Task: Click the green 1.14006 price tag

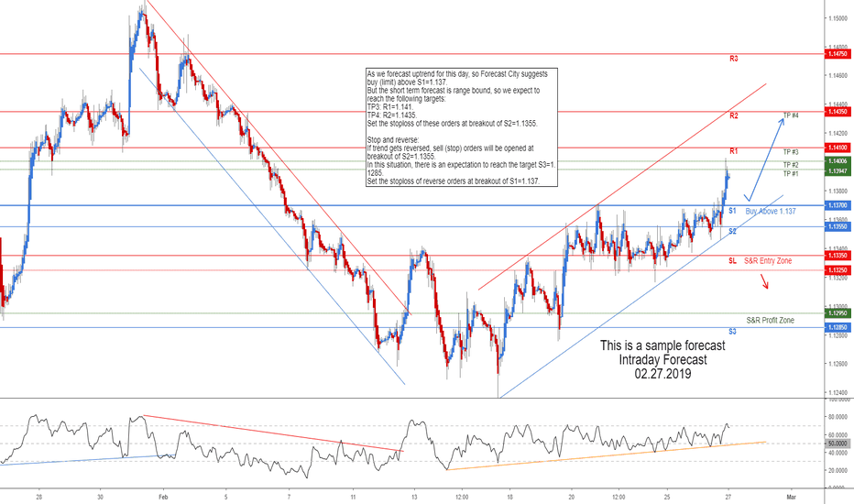Action: (838, 161)
